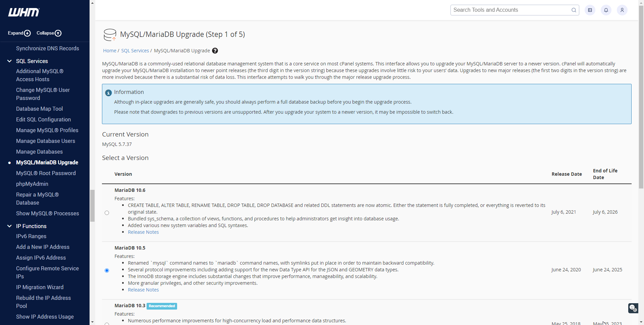
Task: Select MySQL/MariaDB Upgrade menu item
Action: [47, 162]
